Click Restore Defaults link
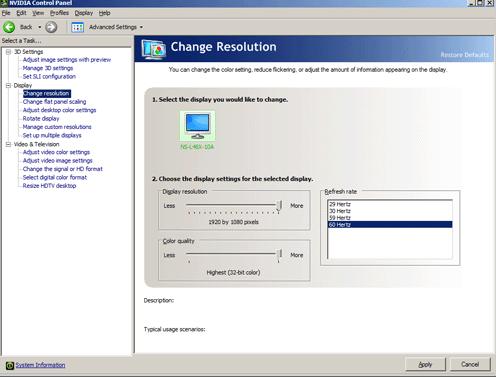The width and height of the screenshot is (496, 377). (x=464, y=55)
